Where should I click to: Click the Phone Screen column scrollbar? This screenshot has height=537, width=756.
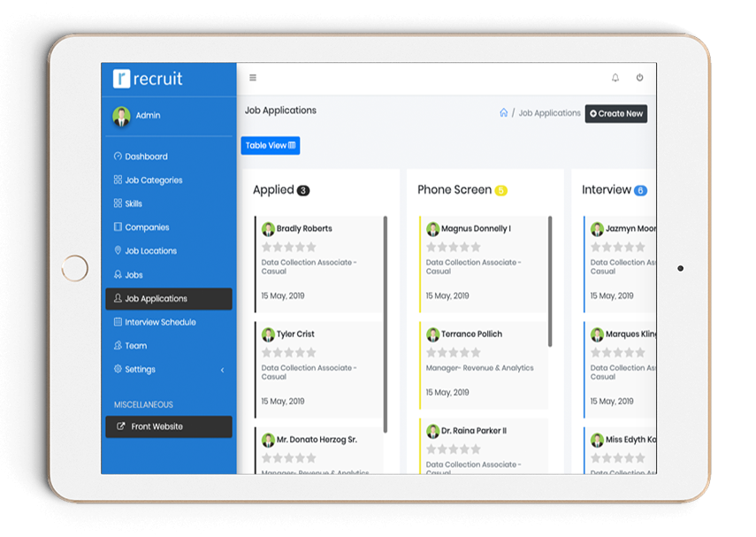pyautogui.click(x=550, y=281)
